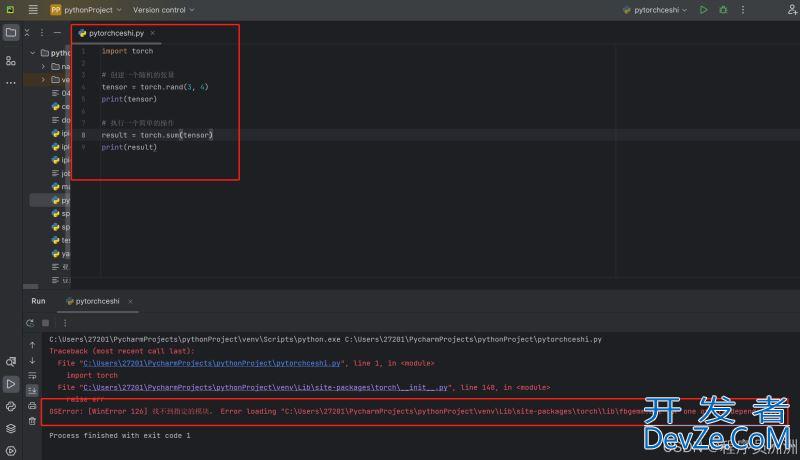This screenshot has width=800, height=460.
Task: Toggle soft-wrap in the Run console
Action: coord(31,376)
